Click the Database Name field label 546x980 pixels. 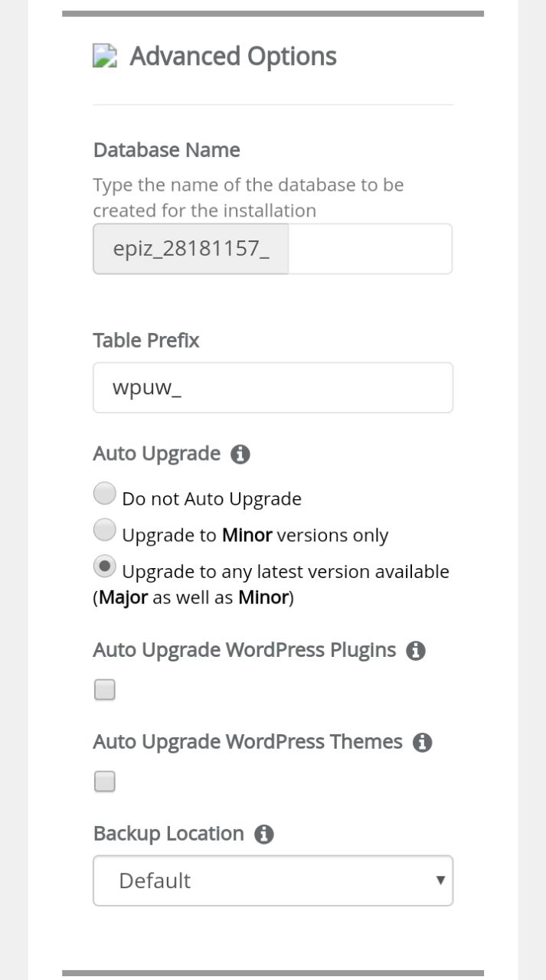[x=166, y=150]
